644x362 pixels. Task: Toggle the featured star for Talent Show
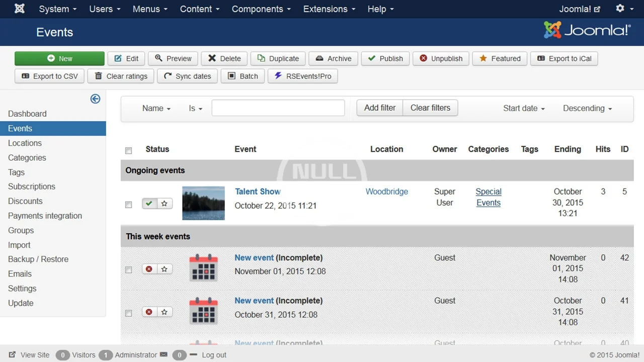point(164,204)
